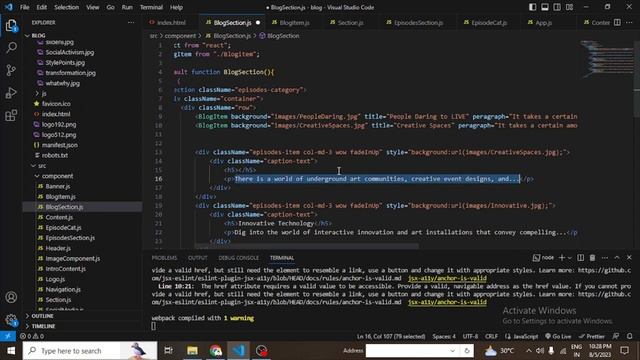Open the feedback icon in status bar
The height and width of the screenshot is (360, 640).
616,336
